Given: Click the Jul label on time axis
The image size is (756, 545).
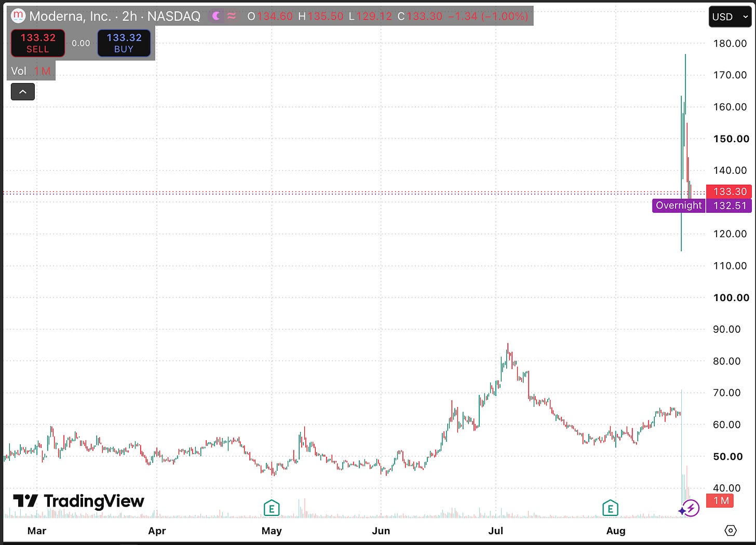Looking at the screenshot, I should coord(496,530).
